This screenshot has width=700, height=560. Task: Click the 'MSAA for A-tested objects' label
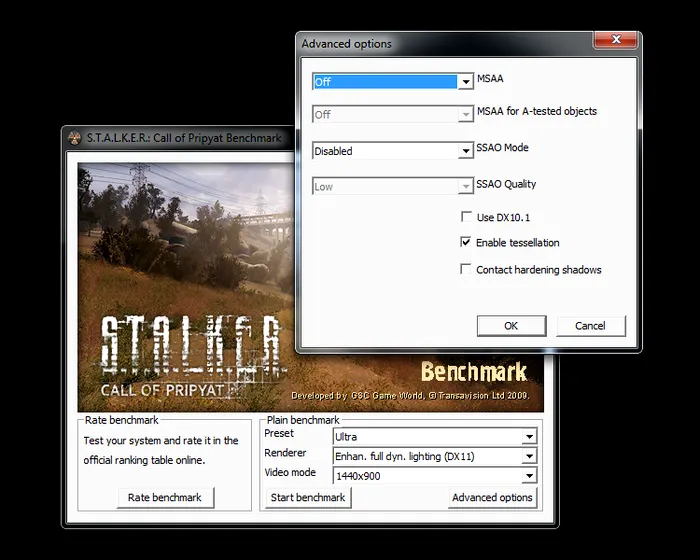[537, 111]
